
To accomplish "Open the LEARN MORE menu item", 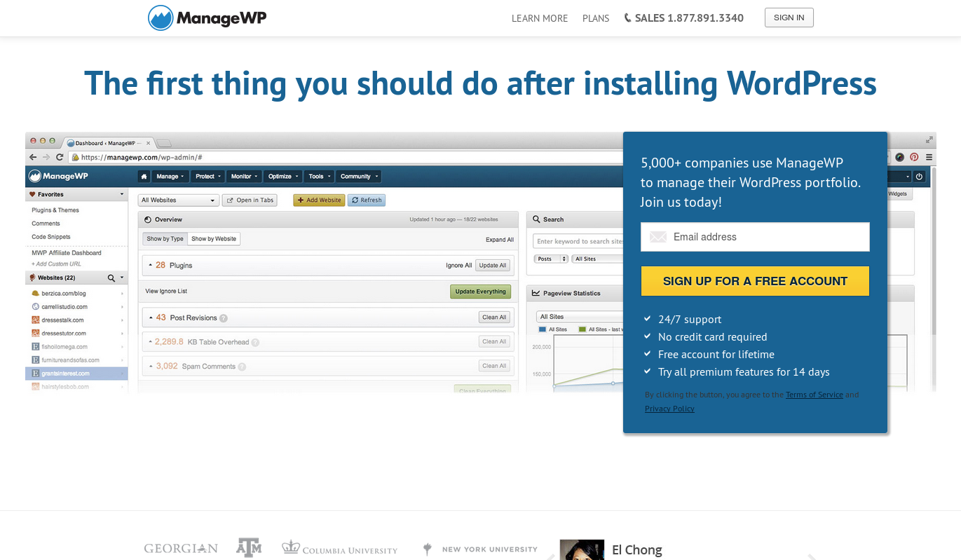I will [540, 18].
